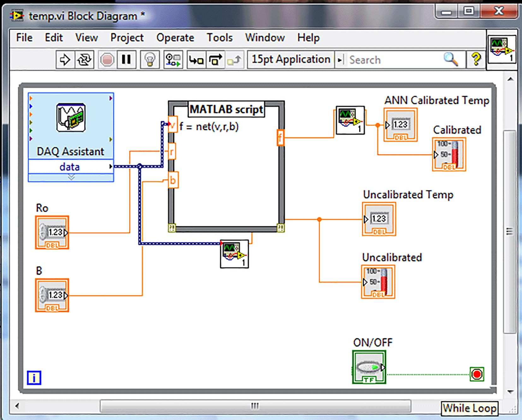Viewport: 522px width, 420px height.
Task: Open the Help menu
Action: (308, 38)
